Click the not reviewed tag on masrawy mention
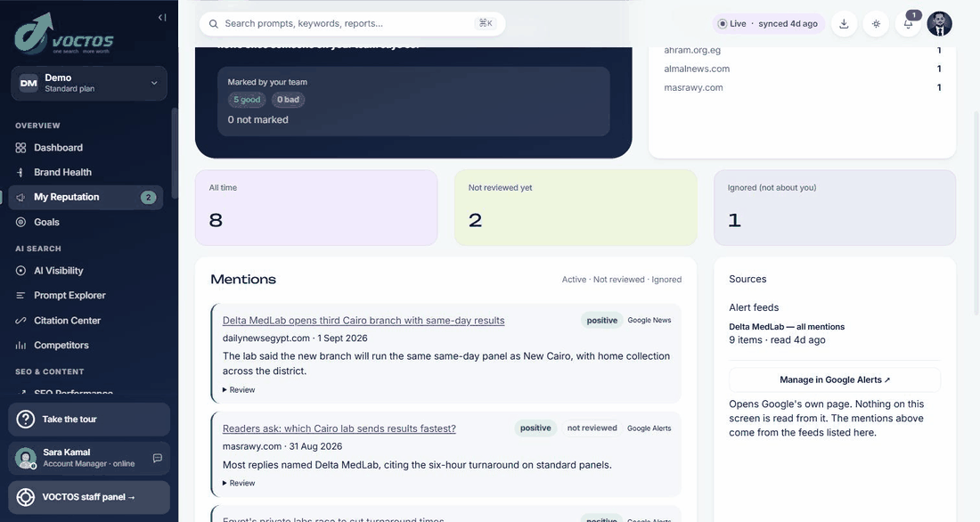The image size is (980, 522). pos(592,428)
